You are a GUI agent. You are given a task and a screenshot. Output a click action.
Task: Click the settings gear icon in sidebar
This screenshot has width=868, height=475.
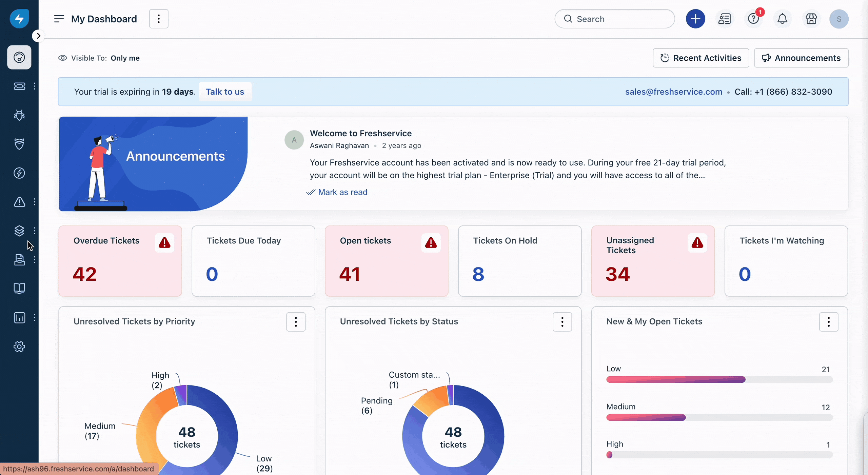19,346
